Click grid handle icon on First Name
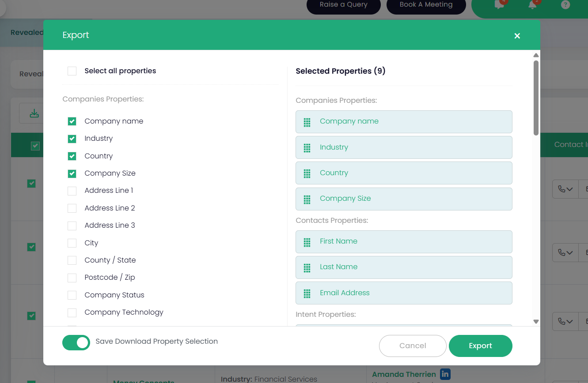This screenshot has width=588, height=383. point(307,242)
